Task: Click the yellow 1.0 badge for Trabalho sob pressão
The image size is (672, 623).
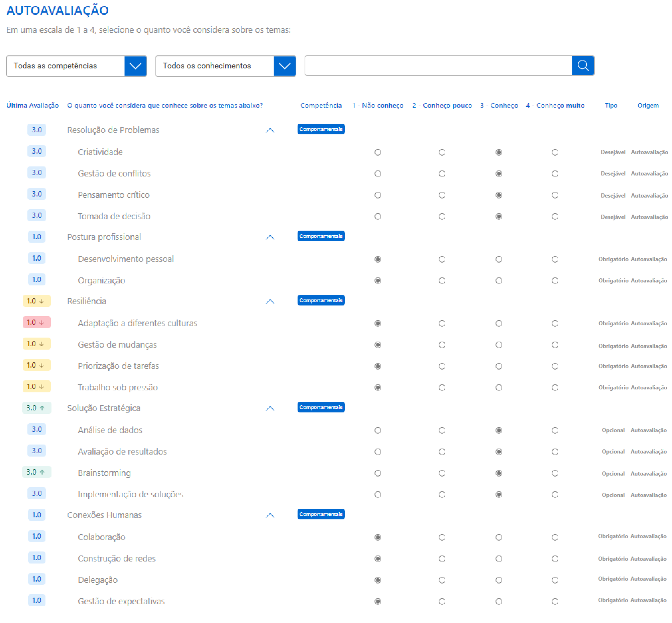Action: [x=36, y=386]
